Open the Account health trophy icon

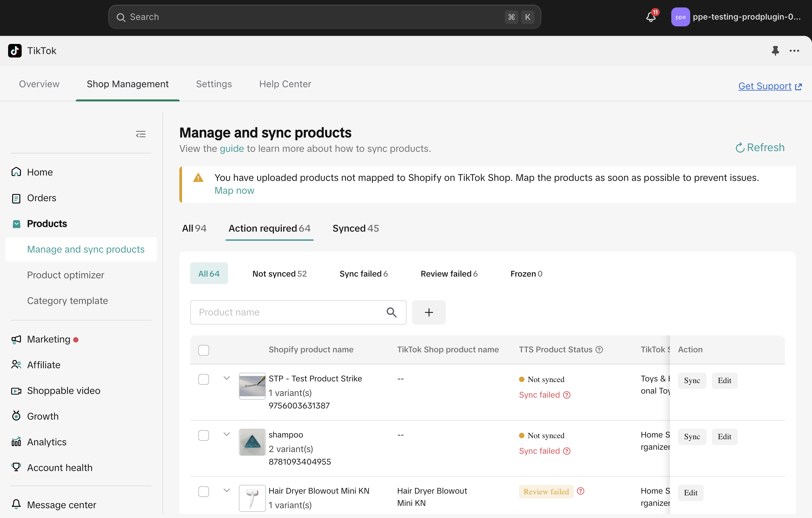[x=16, y=467]
